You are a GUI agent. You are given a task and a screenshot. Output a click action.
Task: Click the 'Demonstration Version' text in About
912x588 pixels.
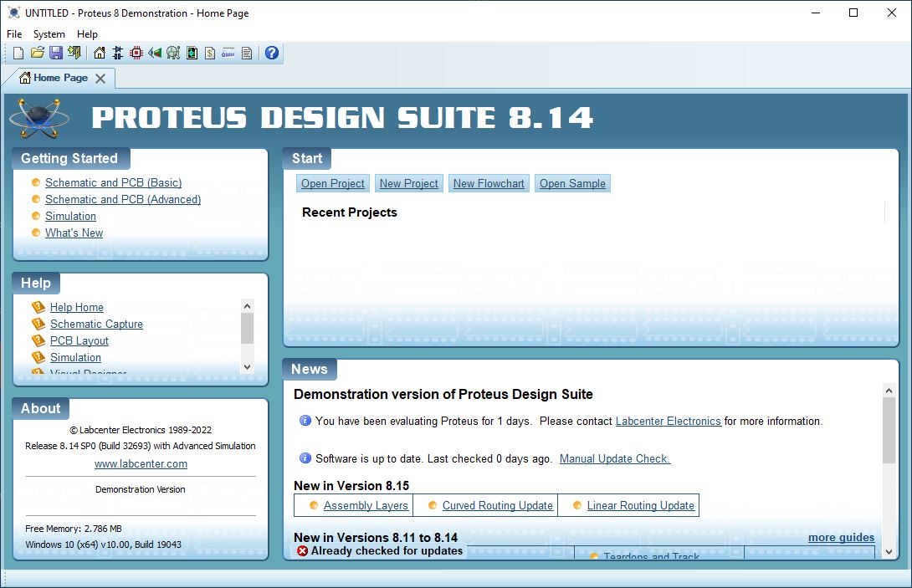[141, 489]
